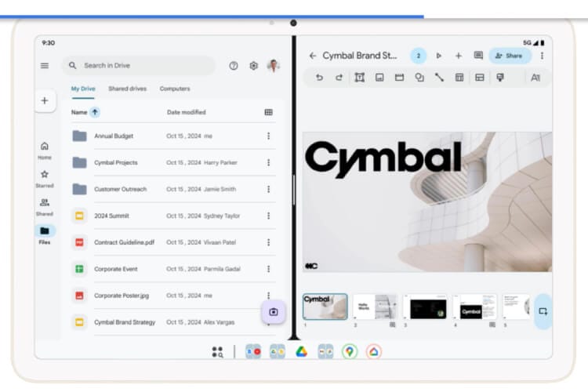588x392 pixels.
Task: Open Google Maps from the taskbar
Action: 350,352
